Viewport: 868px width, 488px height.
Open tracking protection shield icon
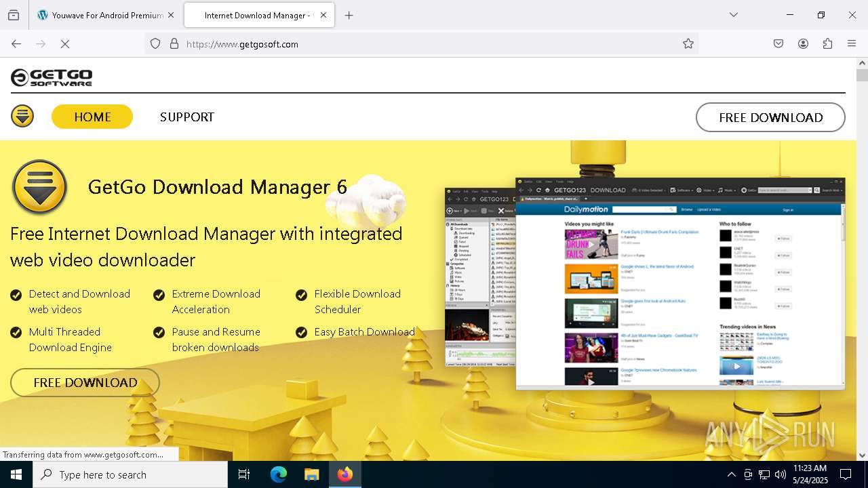pyautogui.click(x=155, y=43)
